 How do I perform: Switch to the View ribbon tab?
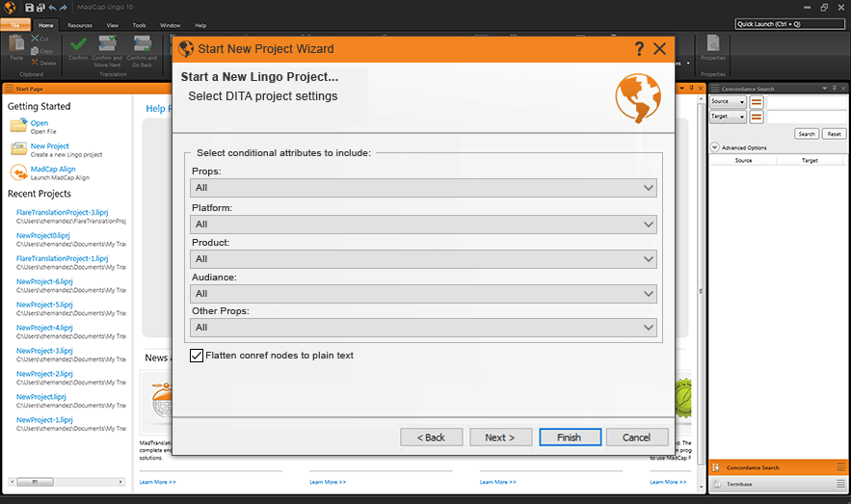[113, 25]
